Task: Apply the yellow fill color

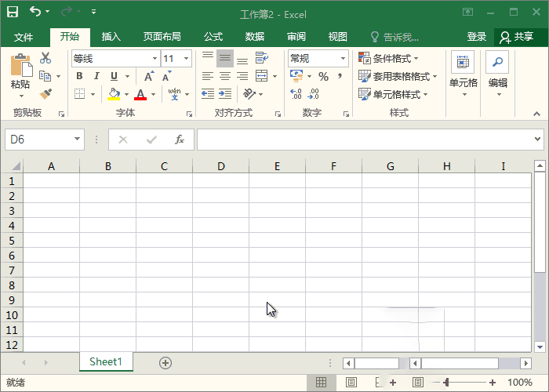Action: [114, 94]
